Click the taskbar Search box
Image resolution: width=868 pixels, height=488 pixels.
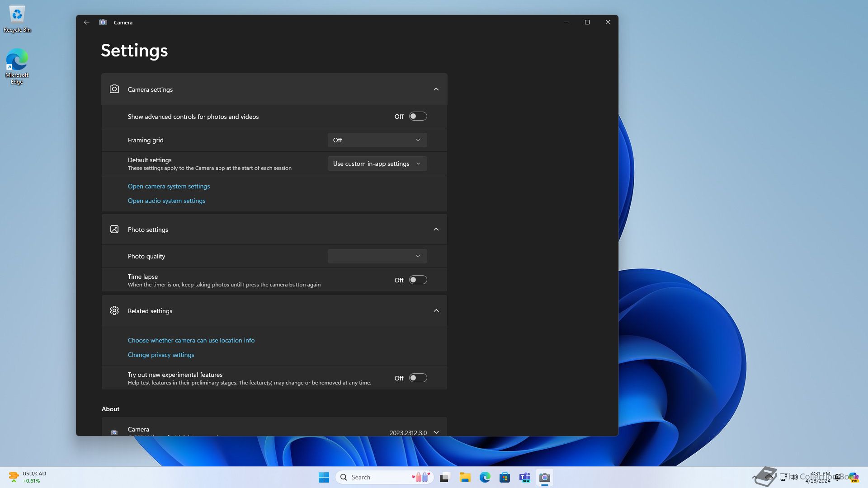coord(384,477)
